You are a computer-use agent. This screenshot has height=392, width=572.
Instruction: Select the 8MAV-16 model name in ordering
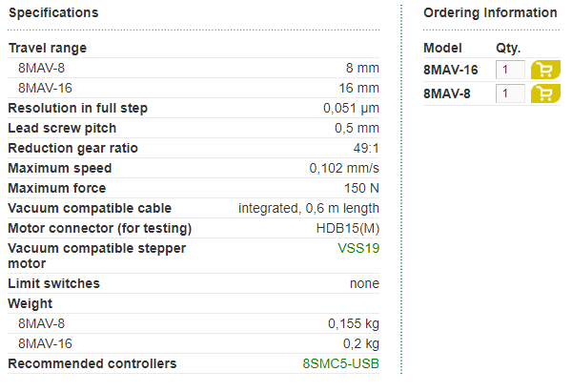tap(451, 70)
